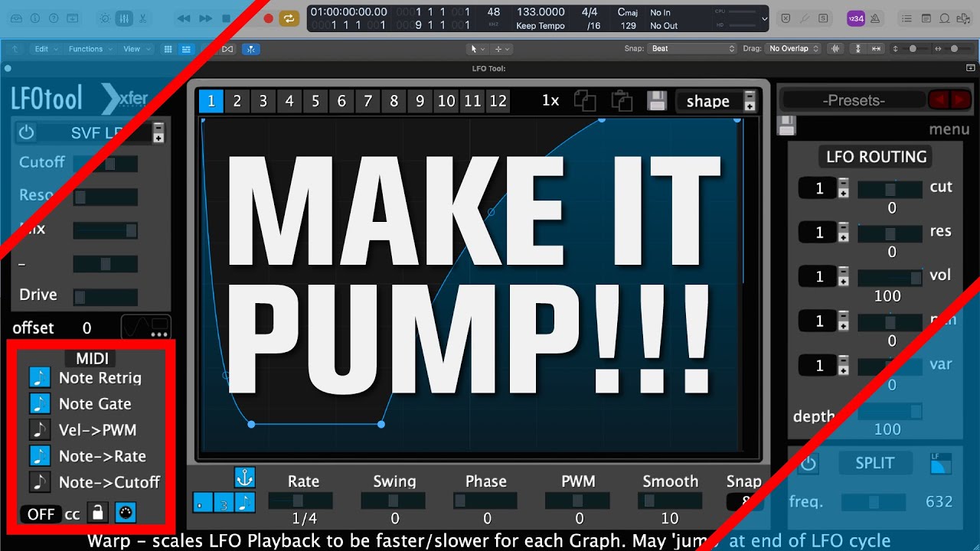This screenshot has width=980, height=551.
Task: Select LFO graph tab 11
Action: point(472,101)
